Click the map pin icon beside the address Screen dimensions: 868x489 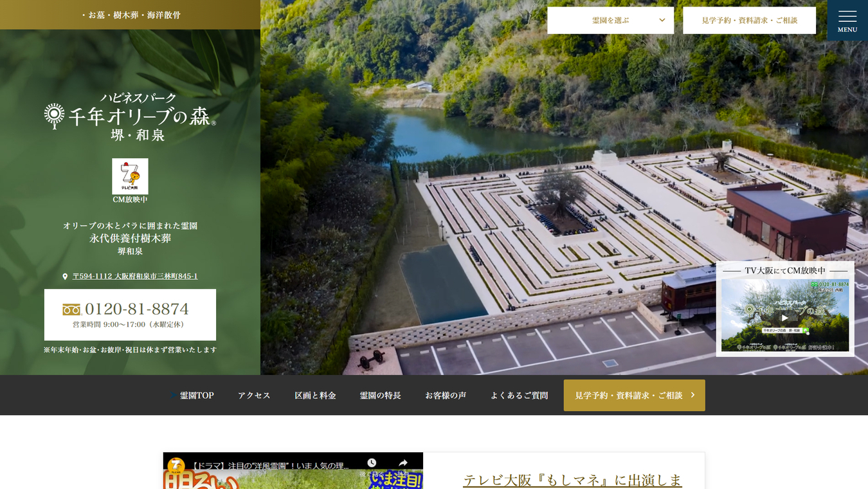tap(65, 277)
